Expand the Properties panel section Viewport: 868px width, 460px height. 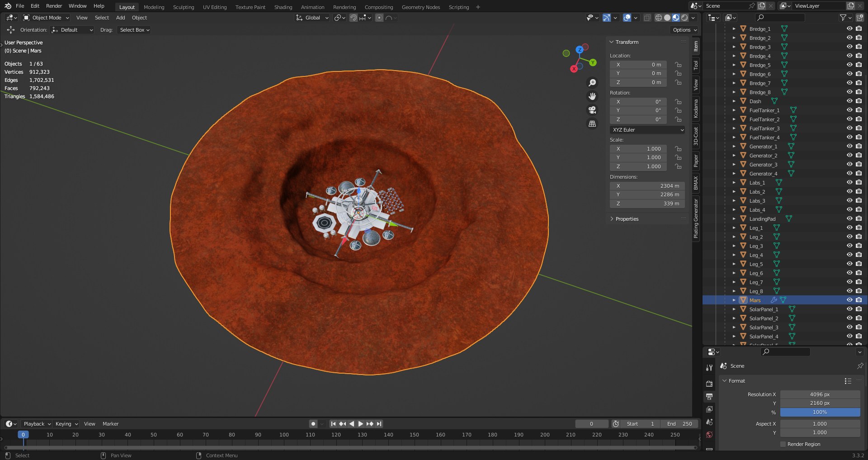(627, 219)
